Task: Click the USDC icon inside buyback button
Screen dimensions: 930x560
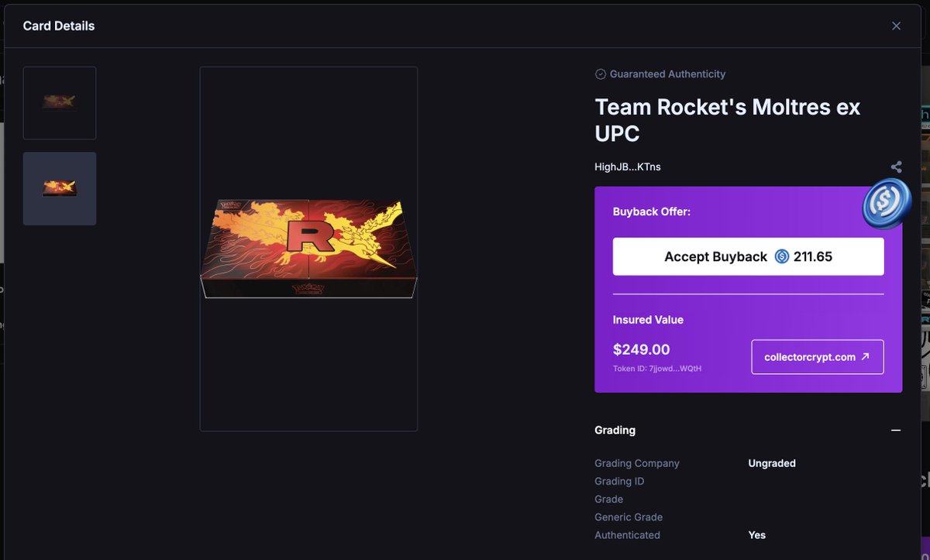Action: (x=781, y=256)
